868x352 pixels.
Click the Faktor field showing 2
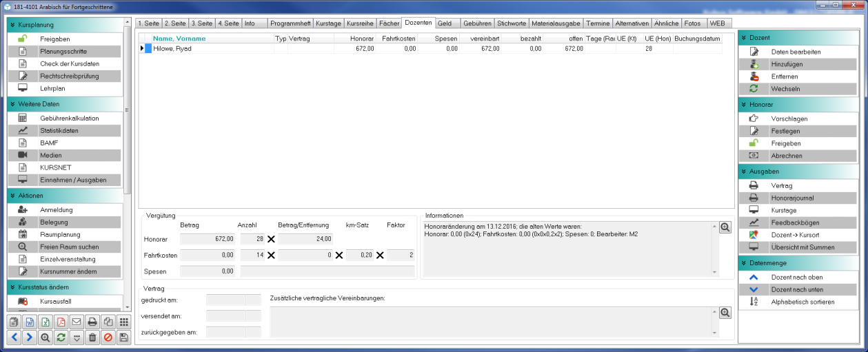[x=401, y=255]
